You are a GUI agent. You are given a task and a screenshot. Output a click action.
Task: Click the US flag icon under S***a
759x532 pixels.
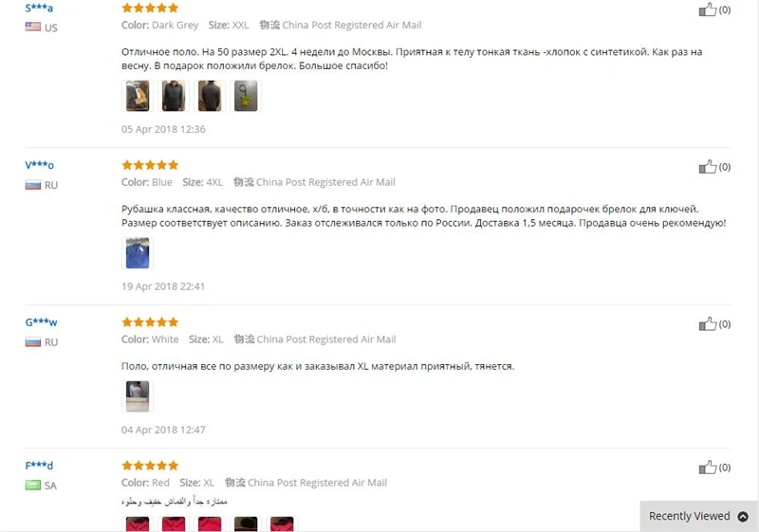coord(33,28)
